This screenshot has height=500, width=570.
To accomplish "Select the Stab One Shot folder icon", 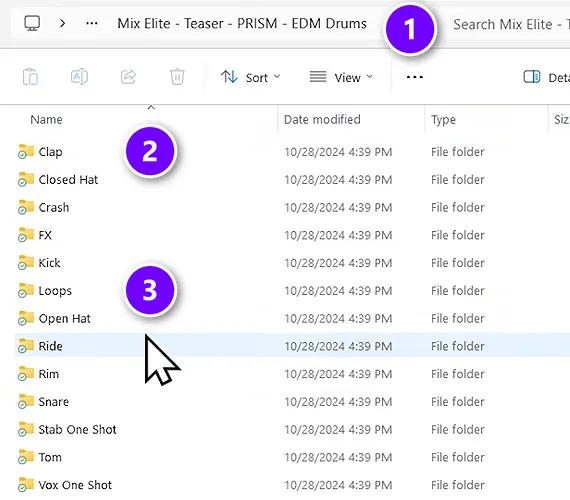I will tap(26, 429).
